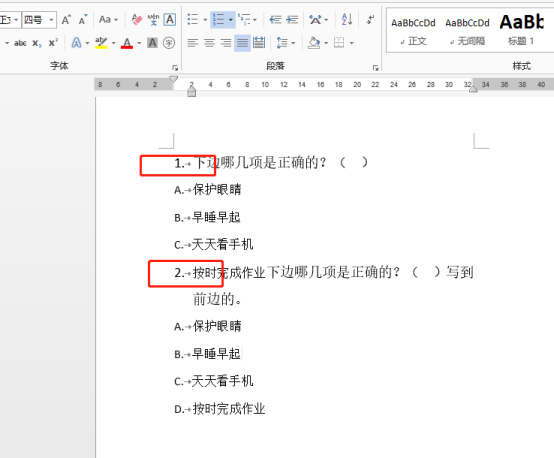Click Line and Paragraph Spacing icon
This screenshot has height=458, width=554.
(x=282, y=43)
